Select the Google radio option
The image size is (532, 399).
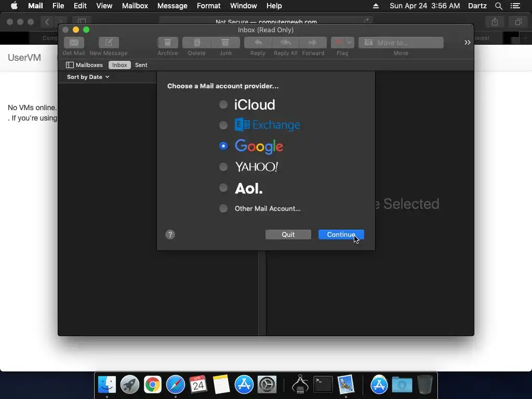coord(223,146)
